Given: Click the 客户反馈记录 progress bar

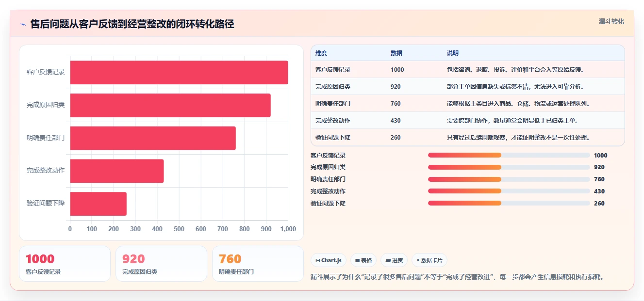Looking at the screenshot, I should pos(509,155).
